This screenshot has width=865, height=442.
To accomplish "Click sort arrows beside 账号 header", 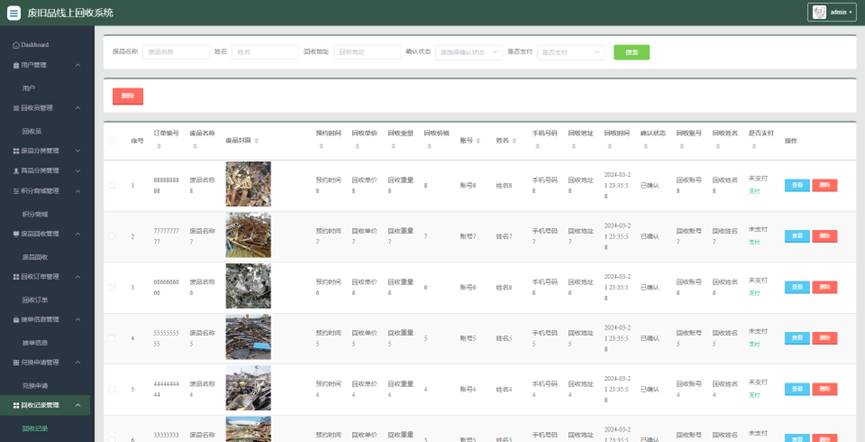I will tap(478, 141).
